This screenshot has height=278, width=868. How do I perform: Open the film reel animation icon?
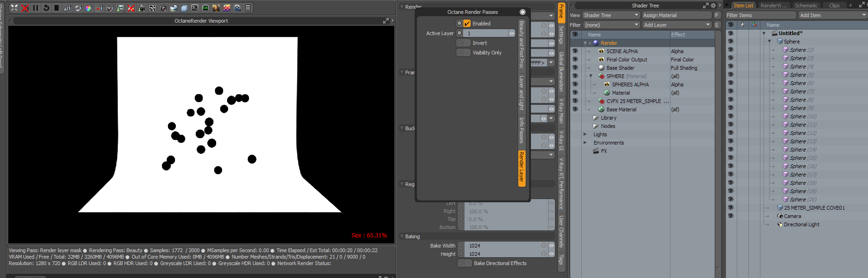[237, 8]
